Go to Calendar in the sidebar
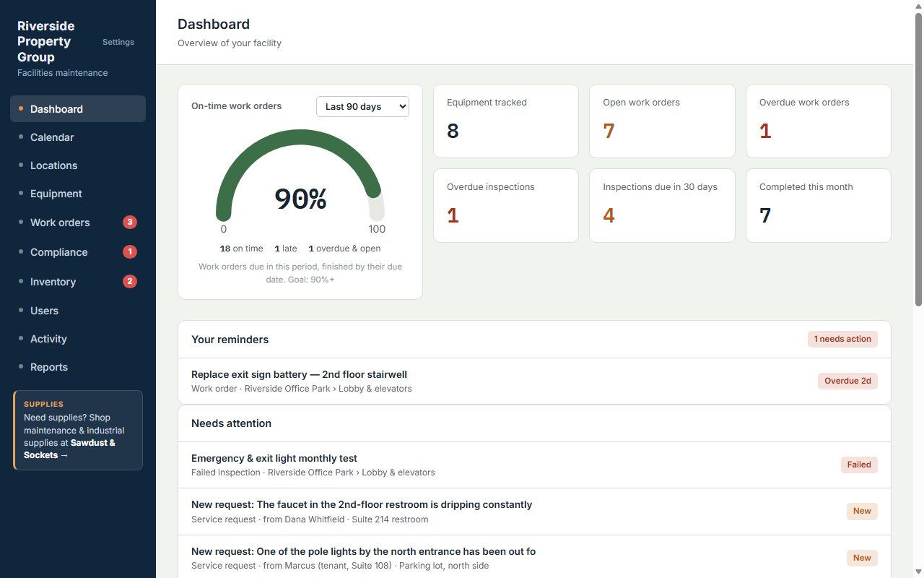The width and height of the screenshot is (924, 578). pyautogui.click(x=78, y=137)
